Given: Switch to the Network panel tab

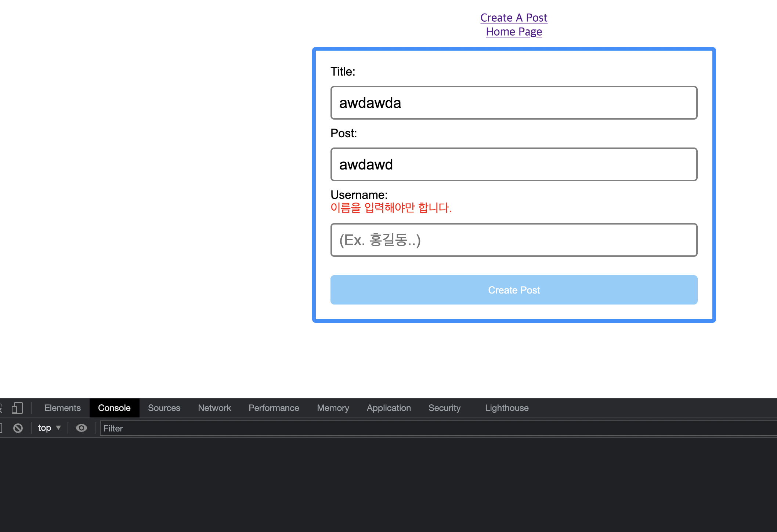Looking at the screenshot, I should click(214, 408).
